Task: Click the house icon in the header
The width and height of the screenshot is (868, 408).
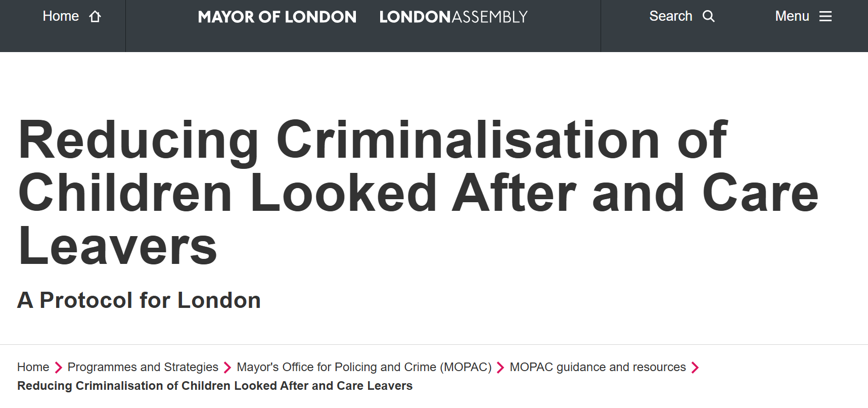Action: click(95, 17)
